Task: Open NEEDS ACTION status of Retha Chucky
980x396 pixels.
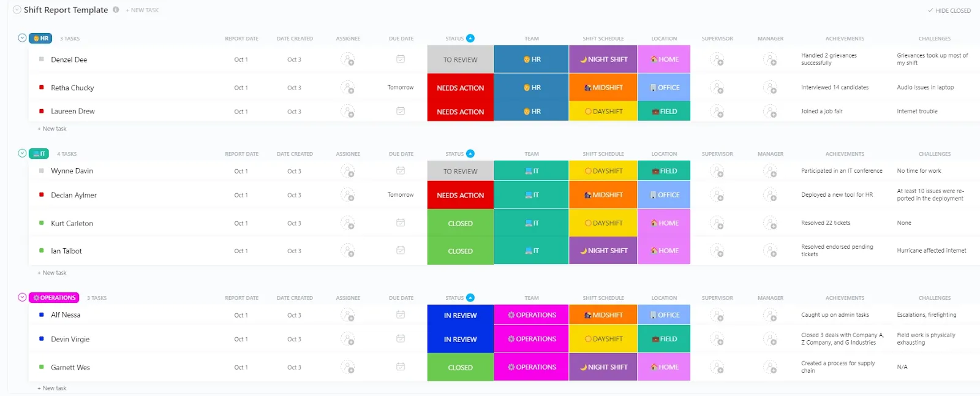Action: [x=461, y=88]
